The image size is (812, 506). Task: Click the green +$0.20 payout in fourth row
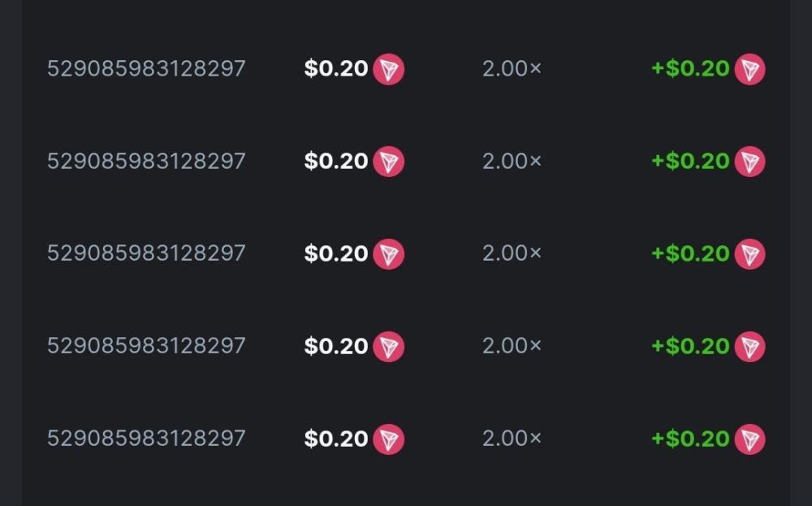pyautogui.click(x=690, y=346)
